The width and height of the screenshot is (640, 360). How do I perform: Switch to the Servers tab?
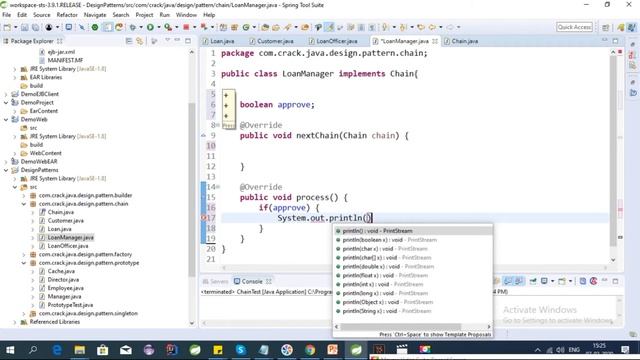tap(216, 281)
